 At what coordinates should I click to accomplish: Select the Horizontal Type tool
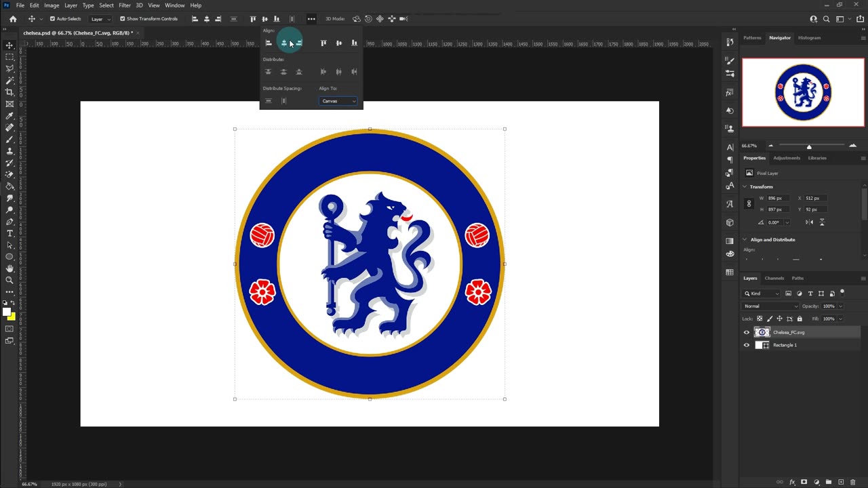9,233
